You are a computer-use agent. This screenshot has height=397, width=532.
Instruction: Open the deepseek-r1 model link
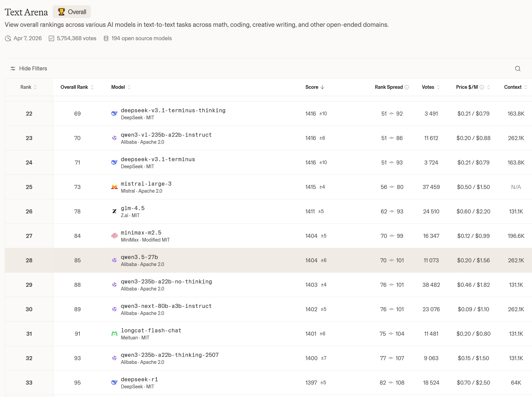139,380
